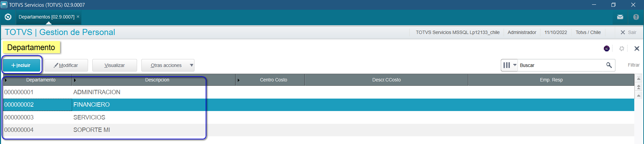Select department code 000000003

[x=38, y=117]
